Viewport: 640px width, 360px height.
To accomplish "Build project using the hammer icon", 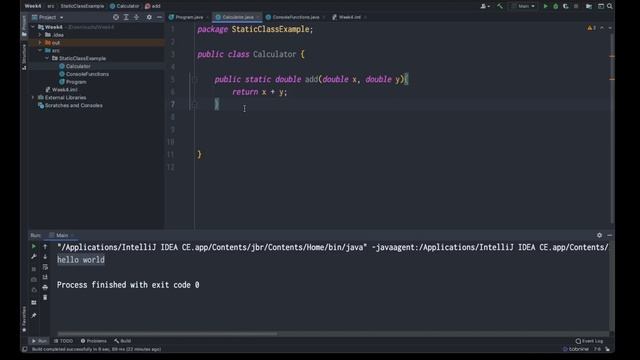I will click(500, 6).
